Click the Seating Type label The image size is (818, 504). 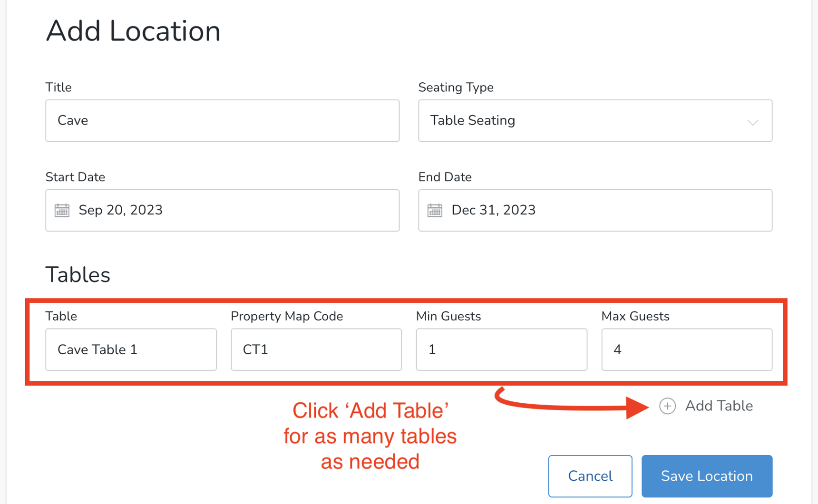tap(456, 87)
